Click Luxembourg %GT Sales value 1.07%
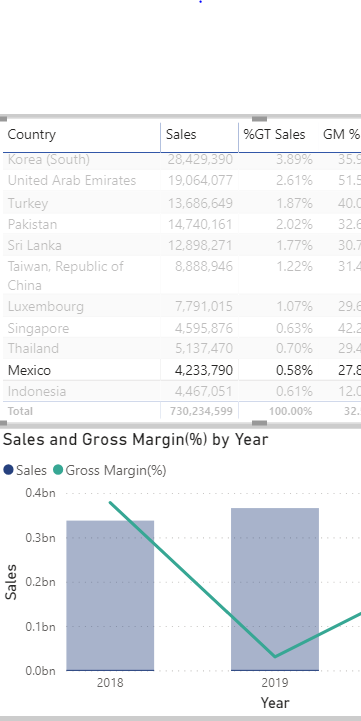 (x=294, y=306)
